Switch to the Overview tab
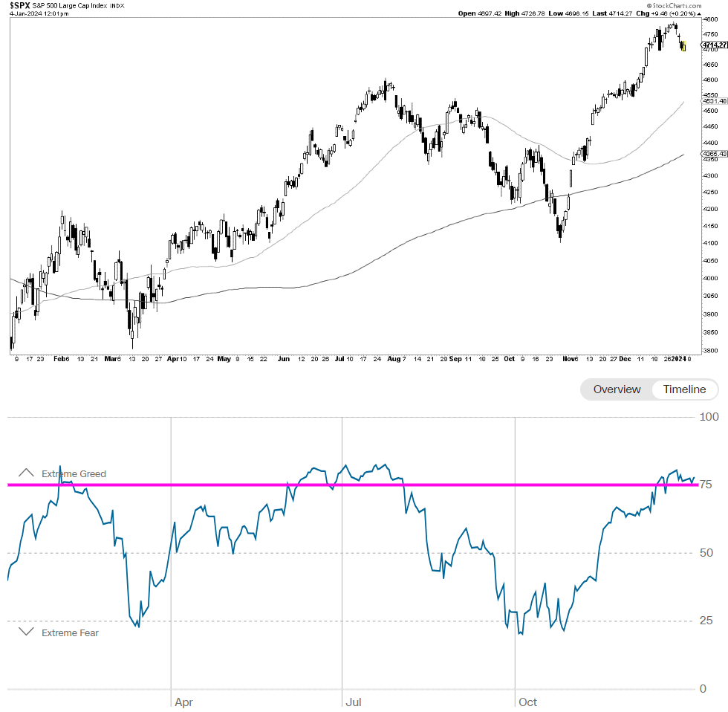 pos(617,389)
